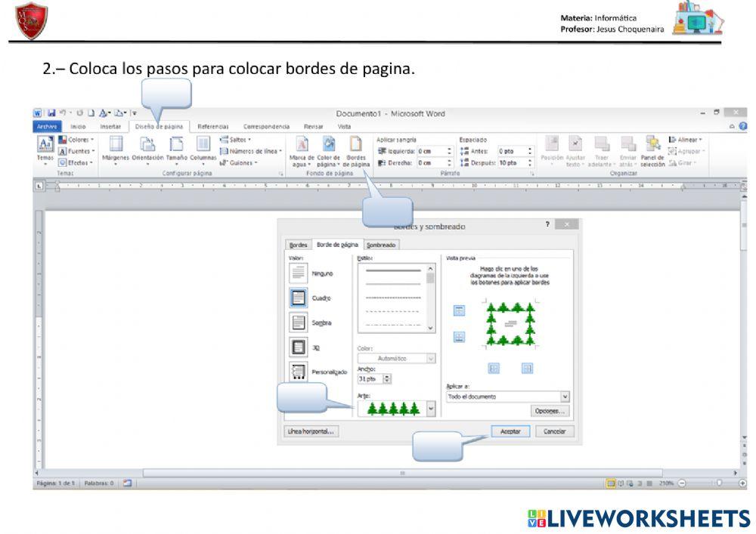Open the Orientación page option

147,144
